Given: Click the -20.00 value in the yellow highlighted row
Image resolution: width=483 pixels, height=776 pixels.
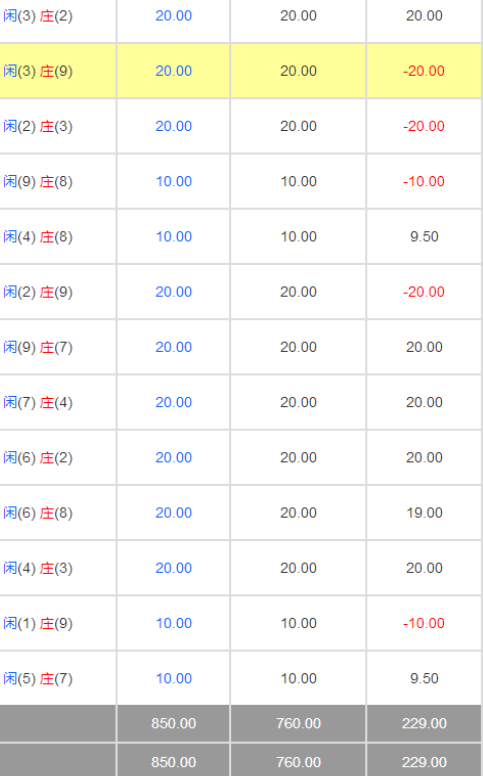Looking at the screenshot, I should click(424, 71).
